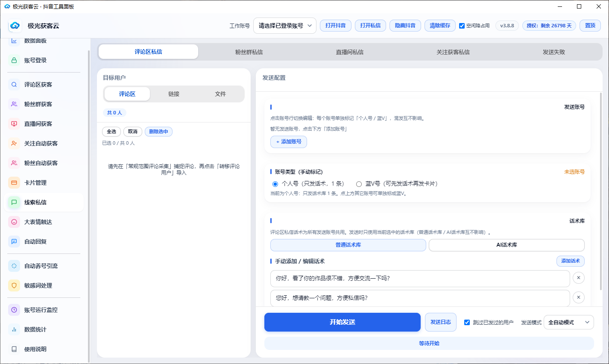The height and width of the screenshot is (364, 609).
Task: Remove the script 您好，想请教一个问题
Action: (579, 297)
